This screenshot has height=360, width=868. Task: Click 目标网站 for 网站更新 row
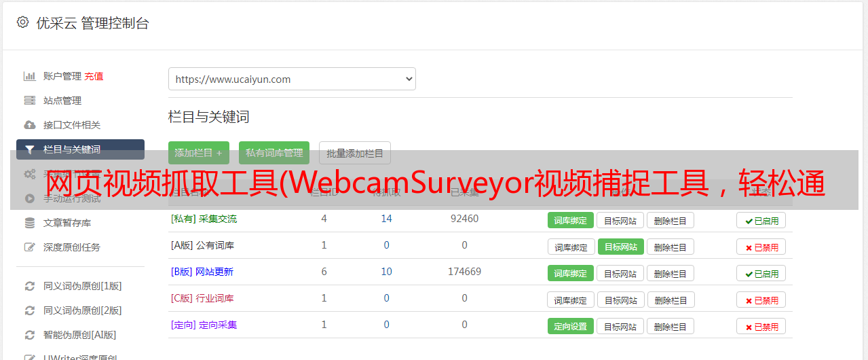click(x=620, y=273)
